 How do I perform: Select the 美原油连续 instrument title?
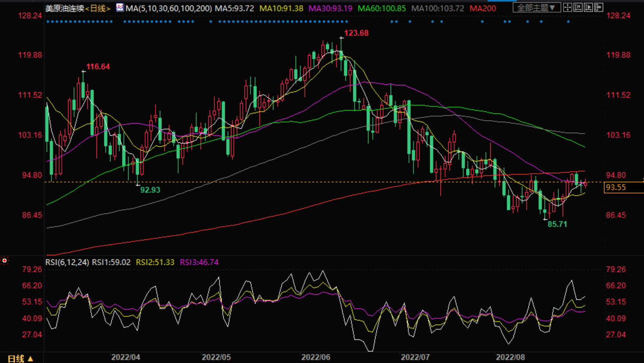[x=65, y=9]
